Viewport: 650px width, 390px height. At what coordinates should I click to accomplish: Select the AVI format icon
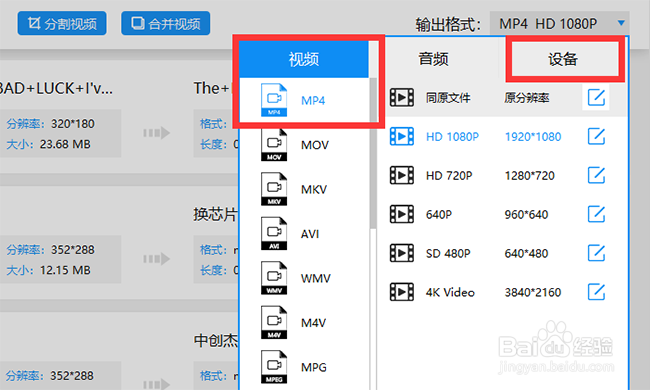click(x=274, y=233)
